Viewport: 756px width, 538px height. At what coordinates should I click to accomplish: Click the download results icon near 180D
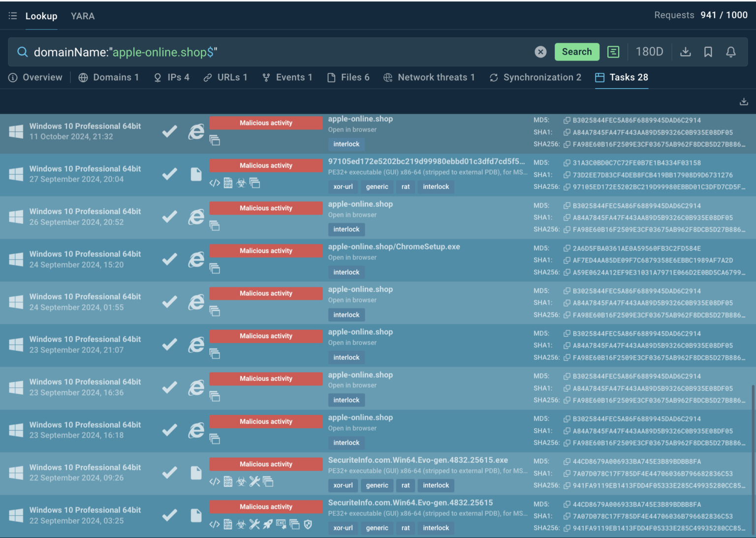coord(685,52)
